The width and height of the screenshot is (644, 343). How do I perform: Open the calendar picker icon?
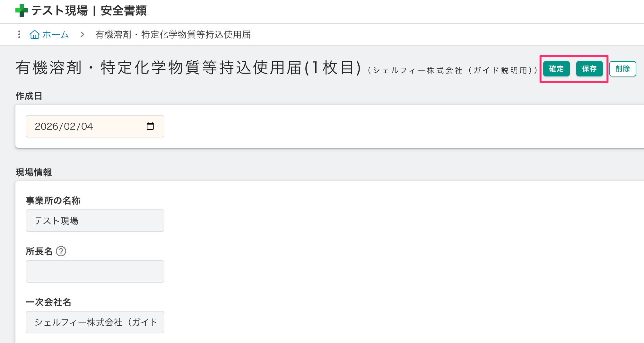[x=150, y=126]
